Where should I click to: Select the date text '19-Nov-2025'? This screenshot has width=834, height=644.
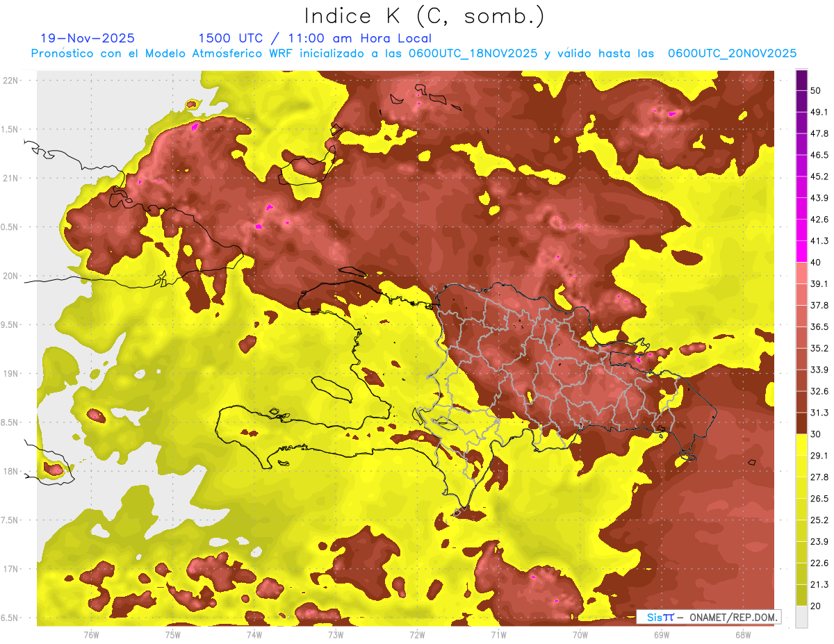click(88, 38)
